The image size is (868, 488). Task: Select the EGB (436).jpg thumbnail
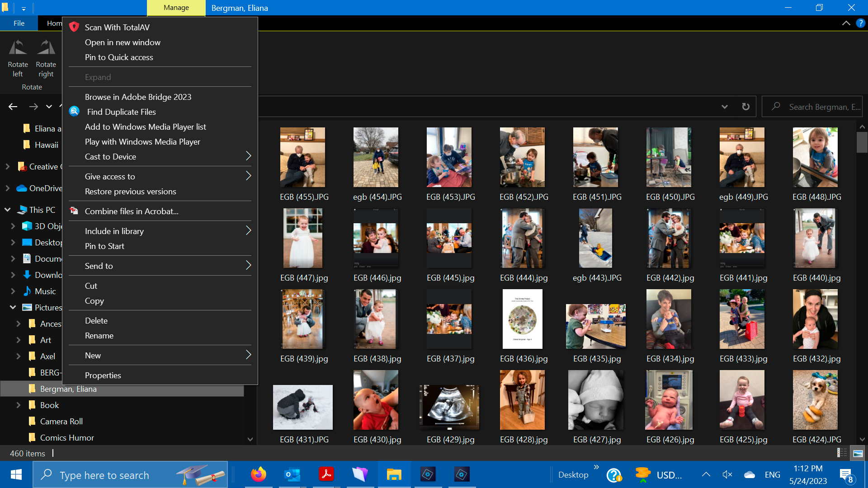point(523,319)
